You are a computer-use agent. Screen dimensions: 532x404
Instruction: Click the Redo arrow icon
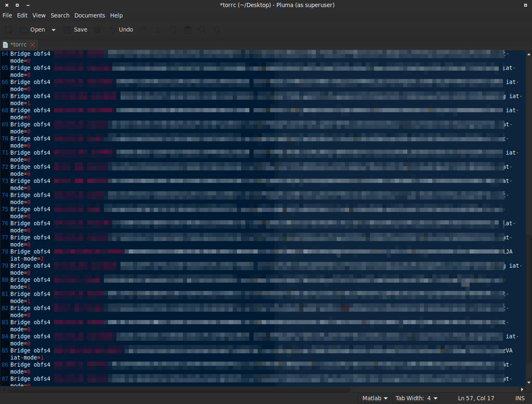pyautogui.click(x=143, y=30)
